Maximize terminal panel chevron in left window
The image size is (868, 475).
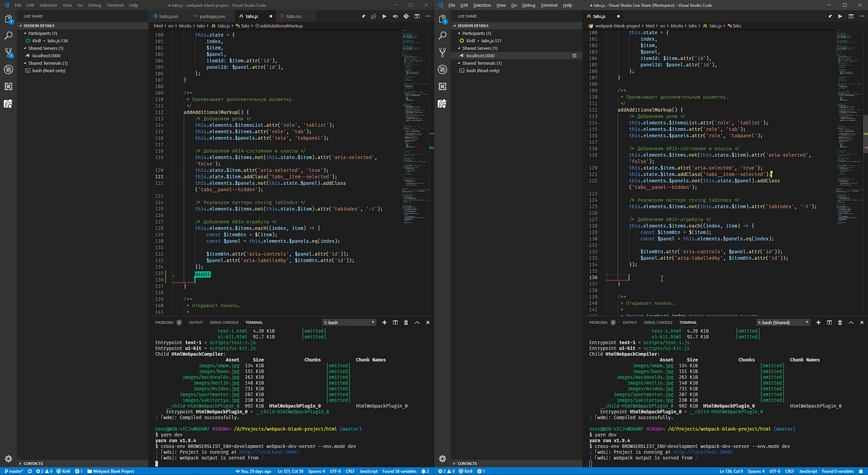pos(417,322)
